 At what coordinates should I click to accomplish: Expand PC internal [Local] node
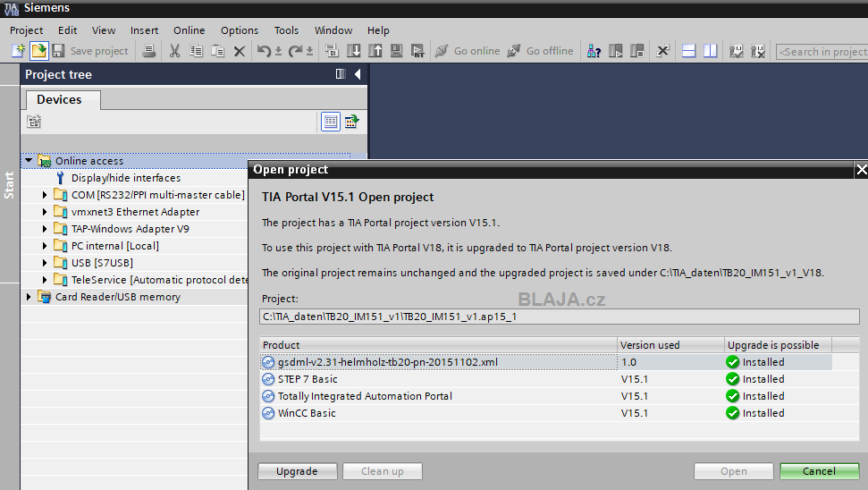45,246
